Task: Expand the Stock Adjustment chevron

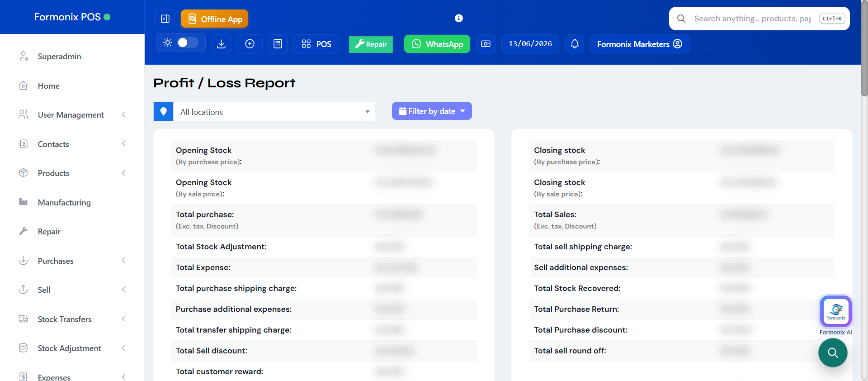Action: click(123, 348)
